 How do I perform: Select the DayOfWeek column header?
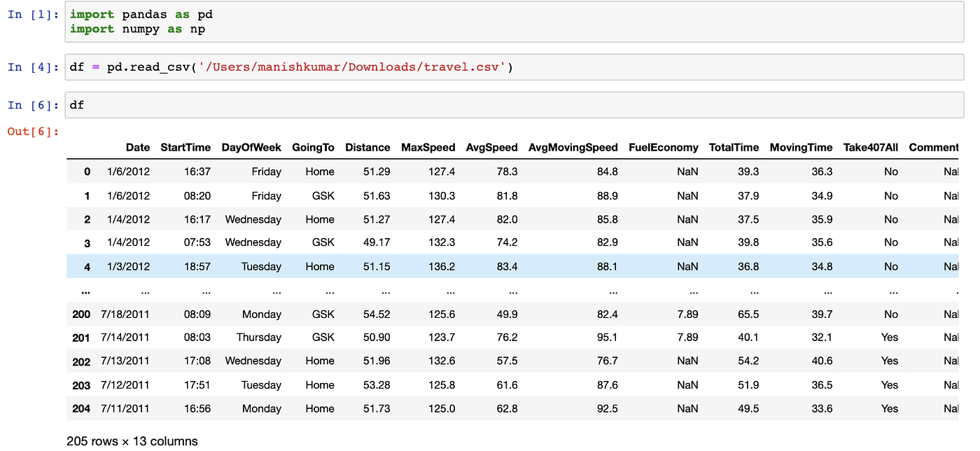(x=251, y=147)
